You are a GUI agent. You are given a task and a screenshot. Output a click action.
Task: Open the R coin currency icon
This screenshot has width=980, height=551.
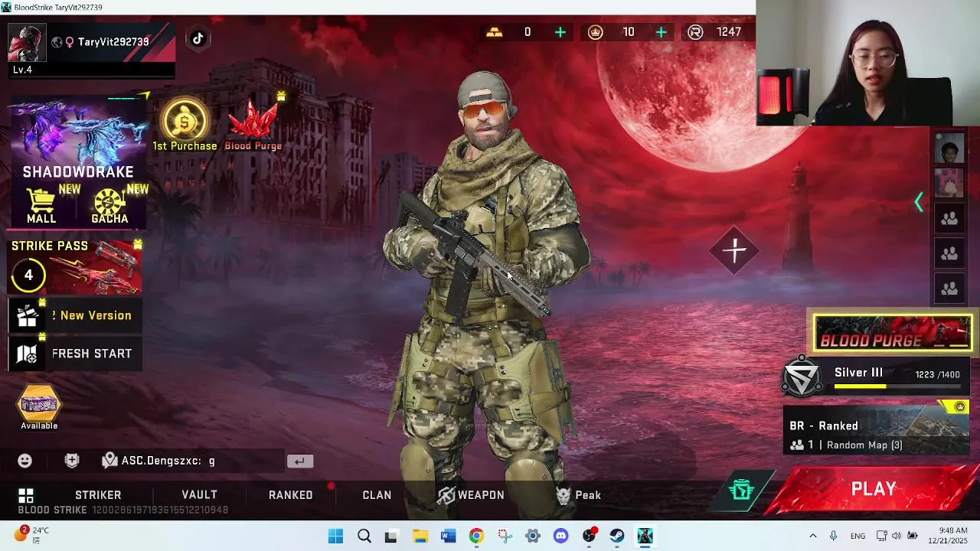[x=695, y=32]
